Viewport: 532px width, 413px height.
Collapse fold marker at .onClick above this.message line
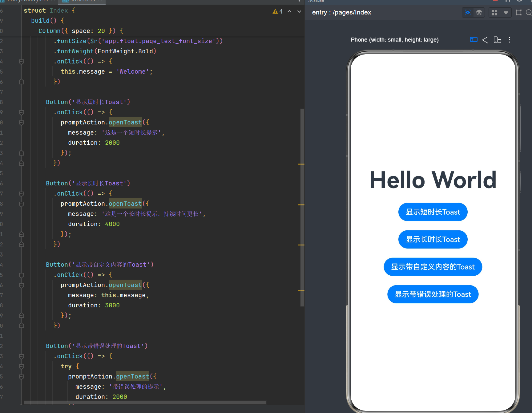[x=22, y=62]
